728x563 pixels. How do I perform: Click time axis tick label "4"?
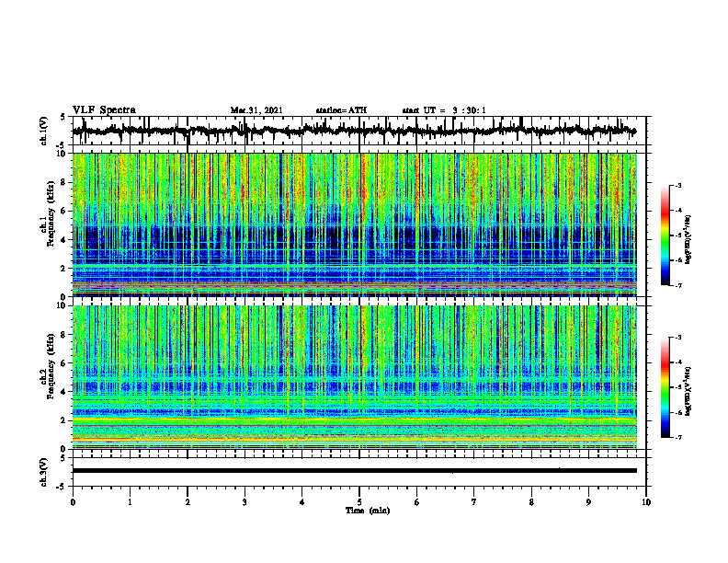[x=301, y=502]
